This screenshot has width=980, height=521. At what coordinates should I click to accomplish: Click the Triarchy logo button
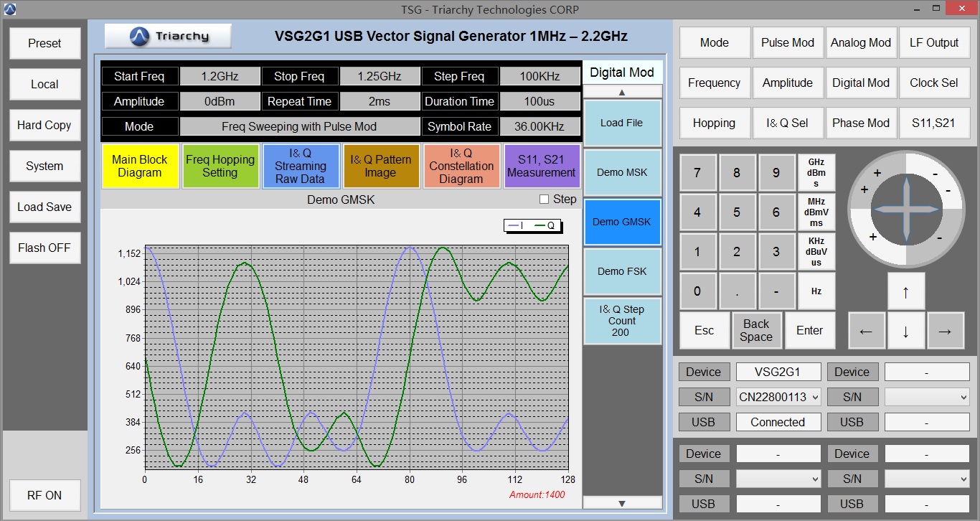tap(168, 36)
